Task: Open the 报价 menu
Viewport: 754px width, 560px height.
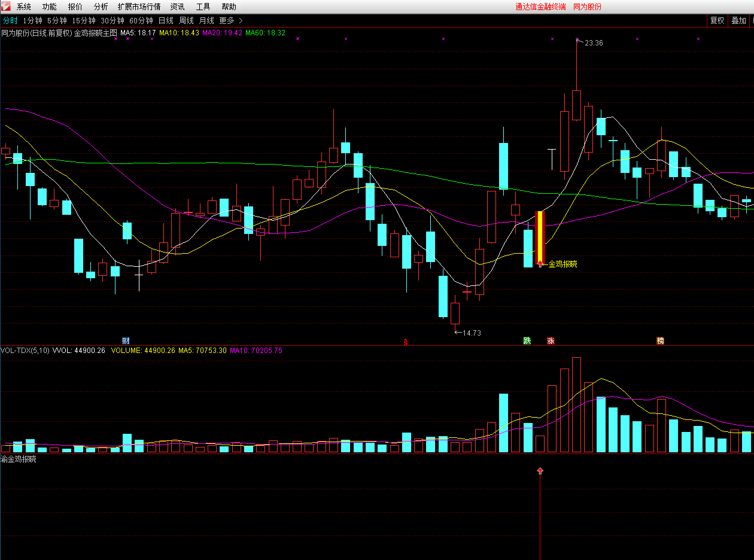Action: tap(75, 7)
